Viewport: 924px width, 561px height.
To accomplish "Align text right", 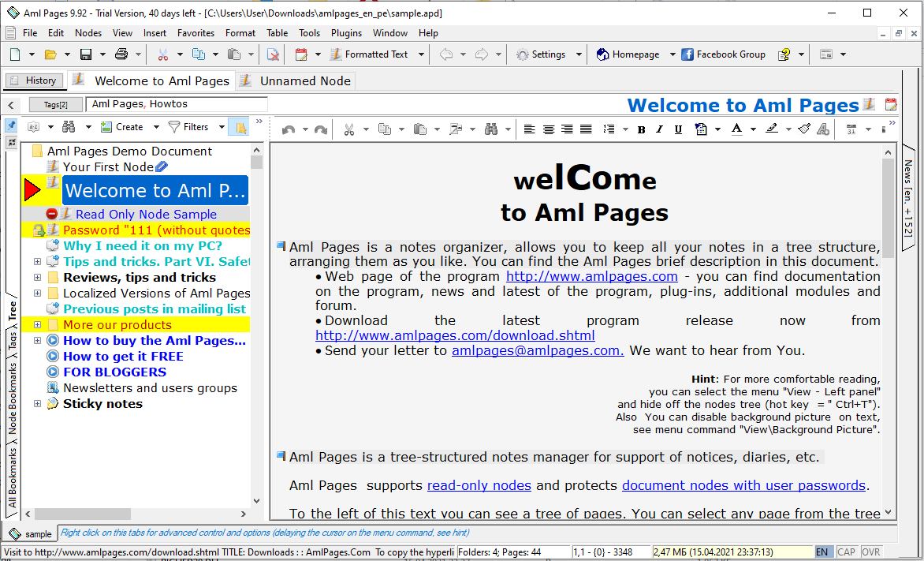I will click(x=567, y=129).
